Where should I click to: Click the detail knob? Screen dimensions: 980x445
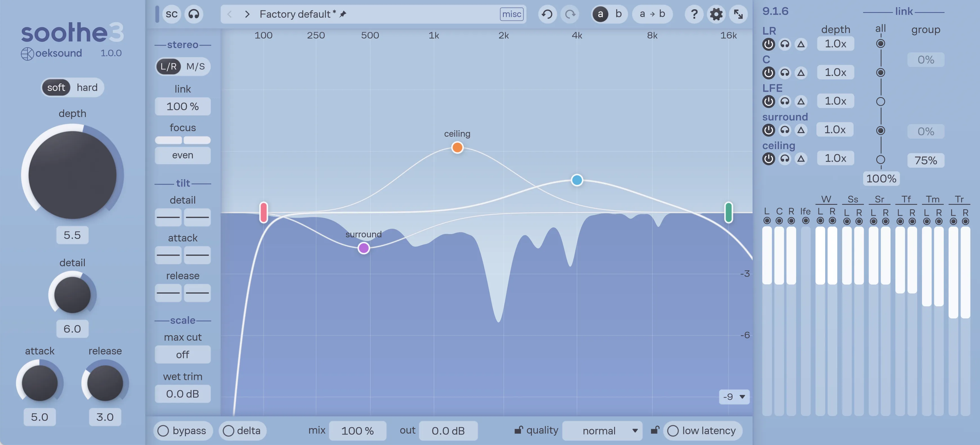coord(72,295)
